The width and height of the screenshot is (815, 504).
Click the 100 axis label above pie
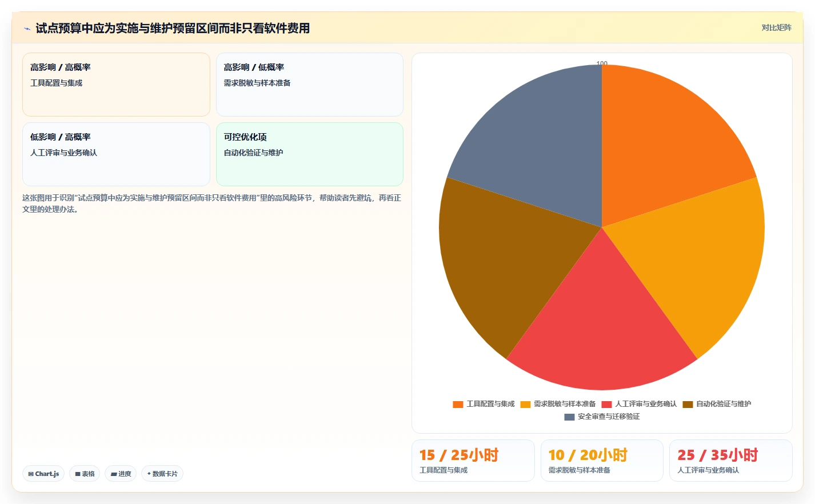602,63
